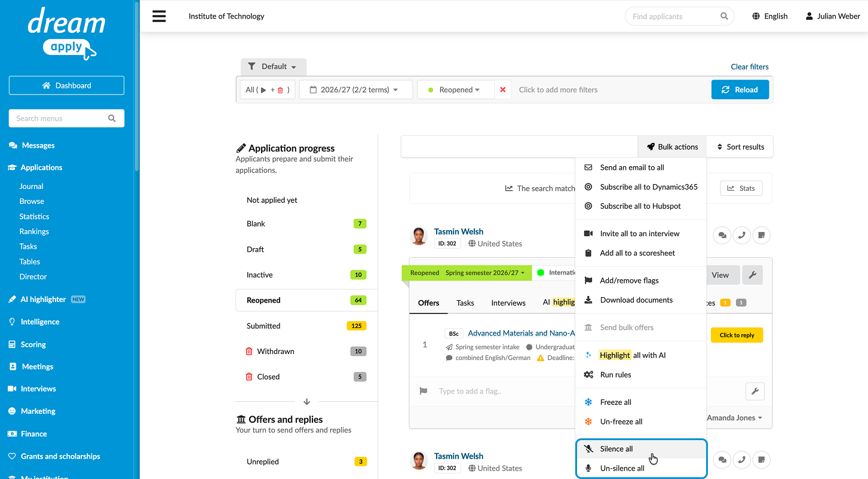Viewport: 868px width, 479px height.
Task: Open the hamburger menu icon
Action: pyautogui.click(x=159, y=16)
